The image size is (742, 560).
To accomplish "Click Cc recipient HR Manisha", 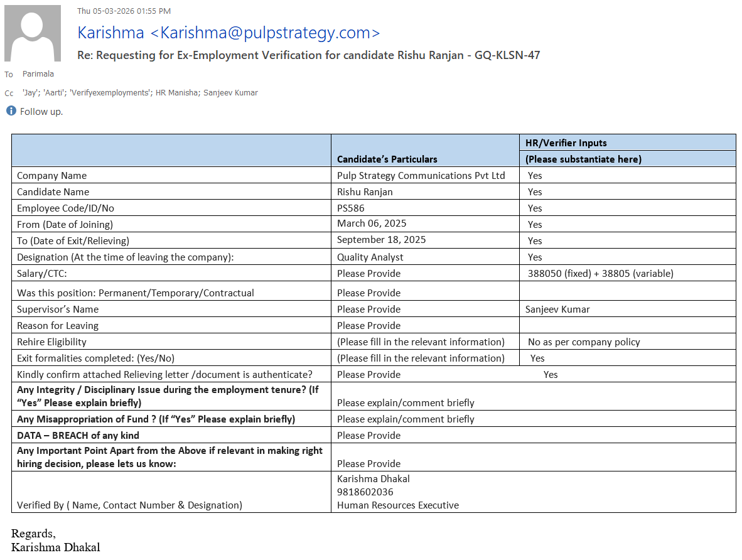I will click(176, 93).
